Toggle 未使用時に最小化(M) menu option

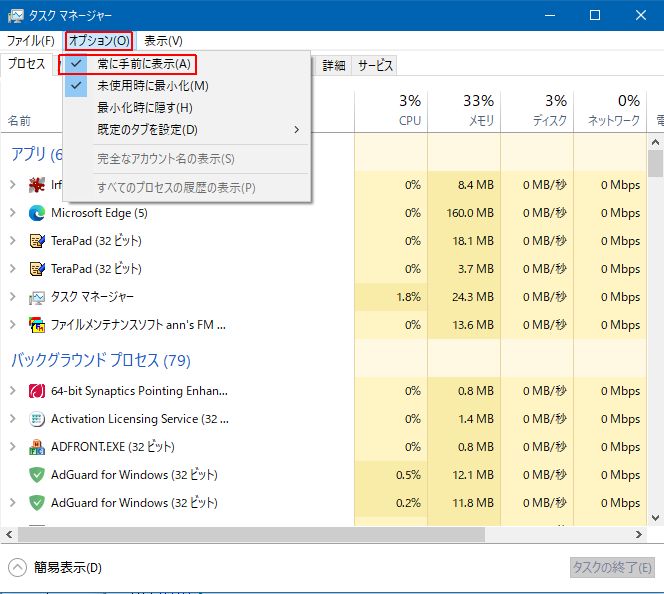point(152,86)
